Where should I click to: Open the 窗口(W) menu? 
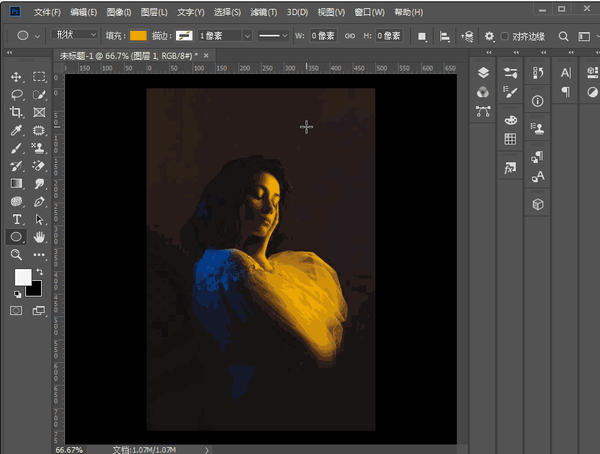[369, 12]
